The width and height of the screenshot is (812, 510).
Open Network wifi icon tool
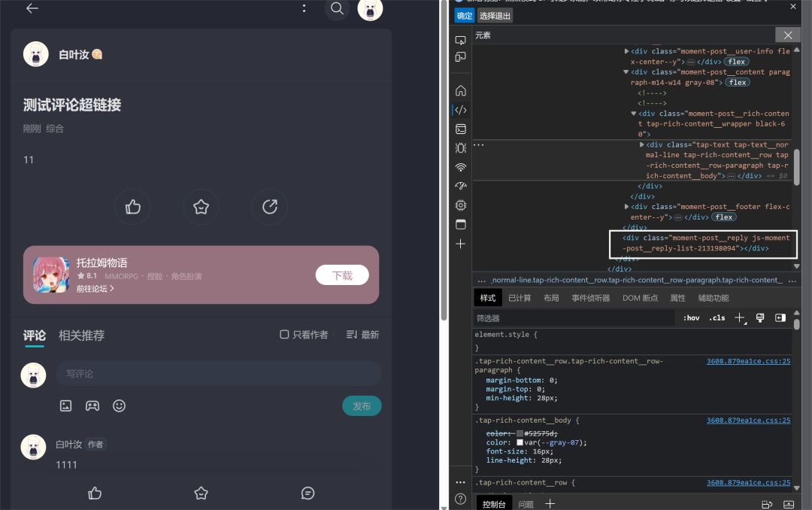pyautogui.click(x=460, y=168)
